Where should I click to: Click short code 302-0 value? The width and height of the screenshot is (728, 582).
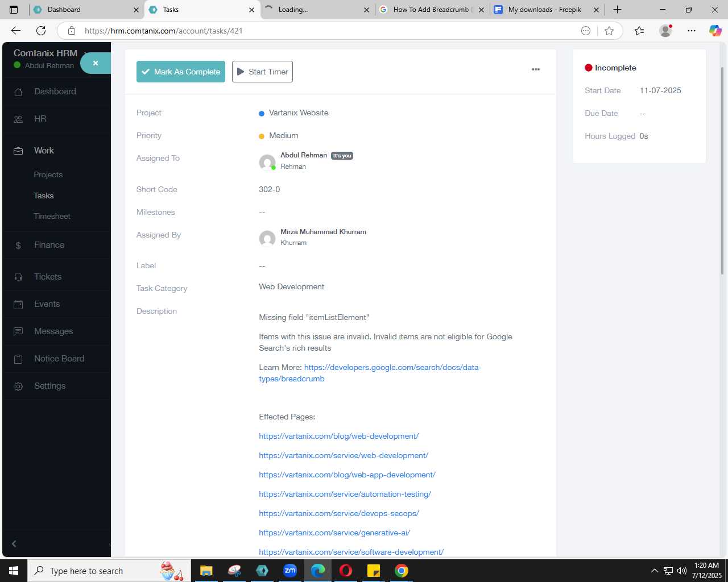(x=270, y=189)
